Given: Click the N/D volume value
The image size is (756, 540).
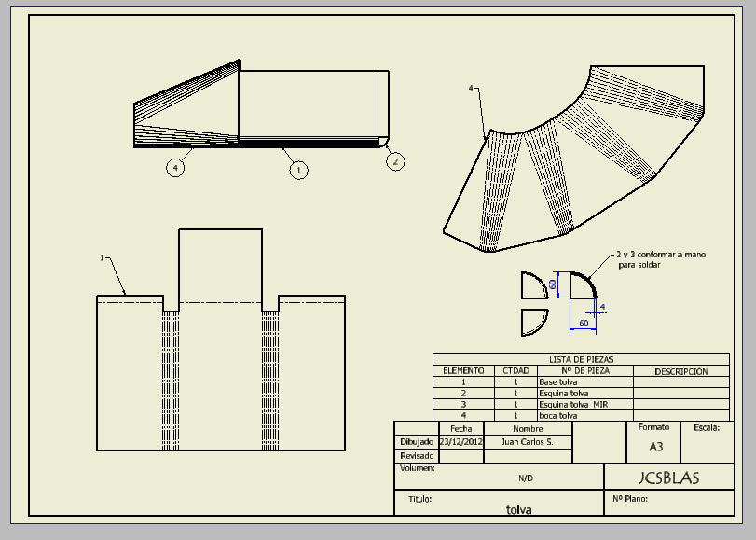Looking at the screenshot, I should [526, 478].
